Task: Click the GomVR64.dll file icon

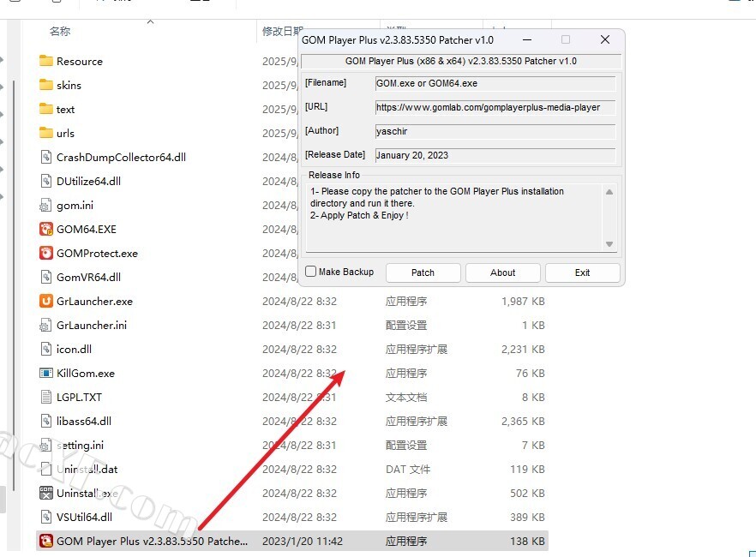Action: pos(45,277)
